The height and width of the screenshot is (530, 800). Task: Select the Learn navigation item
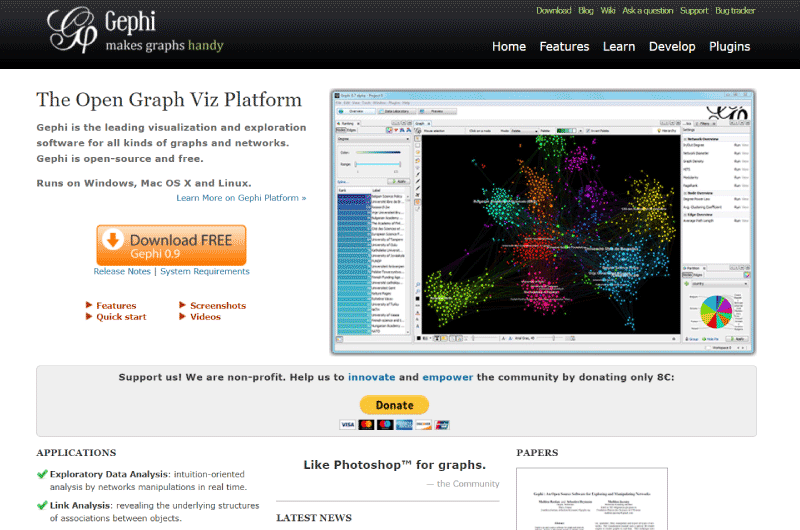619,46
